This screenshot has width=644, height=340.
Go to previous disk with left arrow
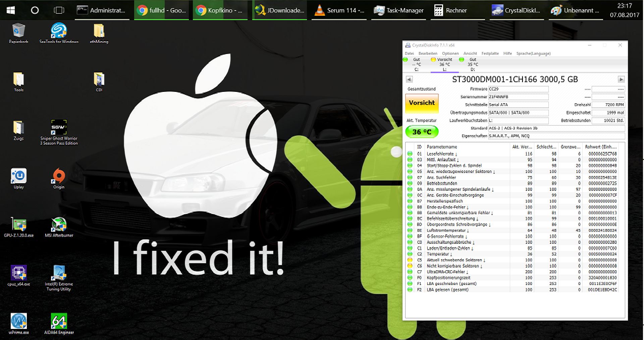tap(409, 79)
